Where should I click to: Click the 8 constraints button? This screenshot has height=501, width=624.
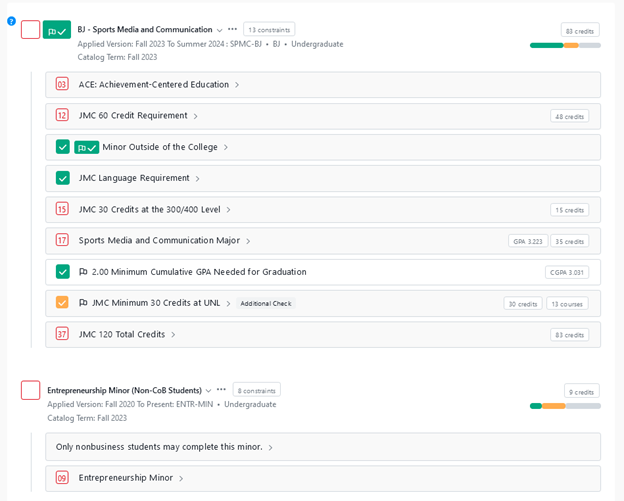coord(257,390)
